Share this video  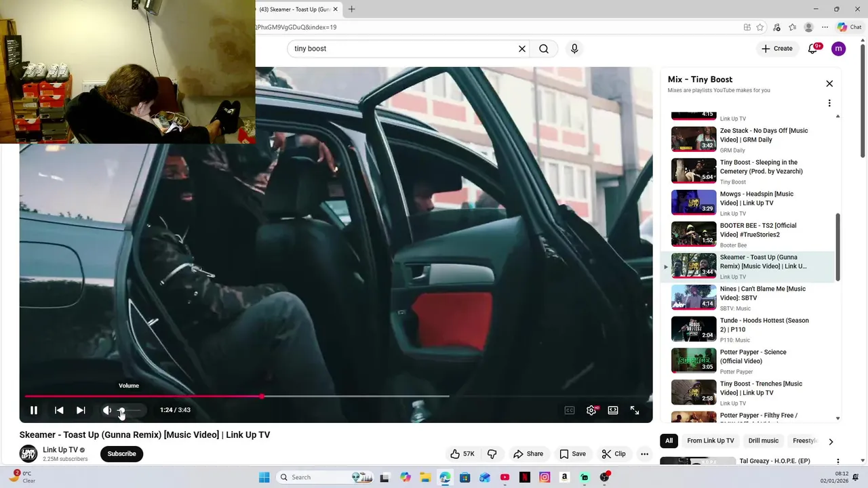(528, 453)
